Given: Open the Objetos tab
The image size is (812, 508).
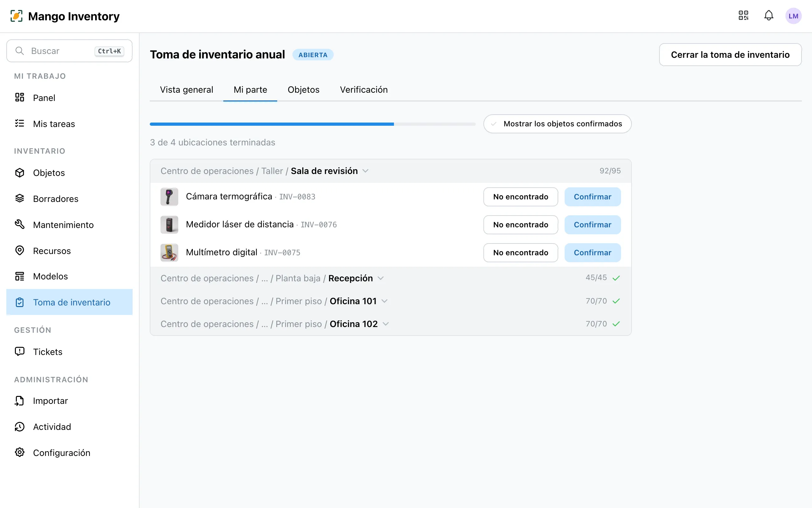Looking at the screenshot, I should point(303,90).
